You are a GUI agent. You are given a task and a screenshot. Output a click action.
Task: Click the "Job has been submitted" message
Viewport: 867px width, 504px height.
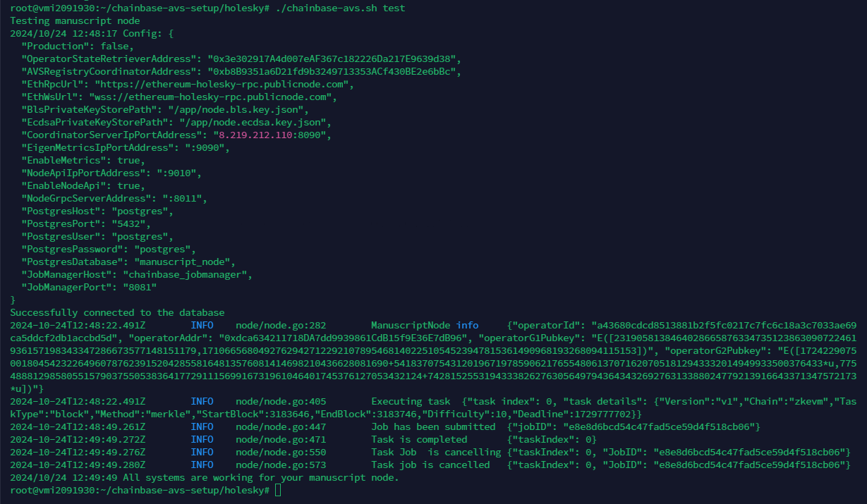[433, 426]
